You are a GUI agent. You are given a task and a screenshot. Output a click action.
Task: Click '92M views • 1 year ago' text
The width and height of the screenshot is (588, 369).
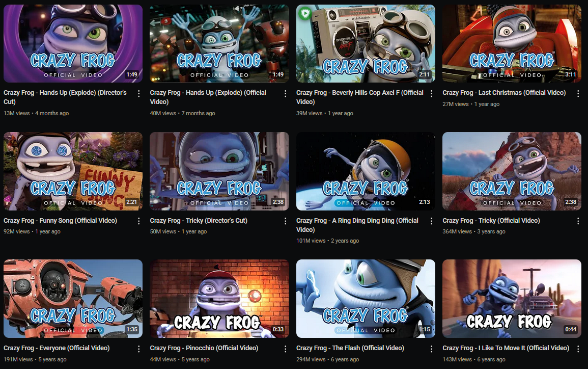pyautogui.click(x=32, y=231)
